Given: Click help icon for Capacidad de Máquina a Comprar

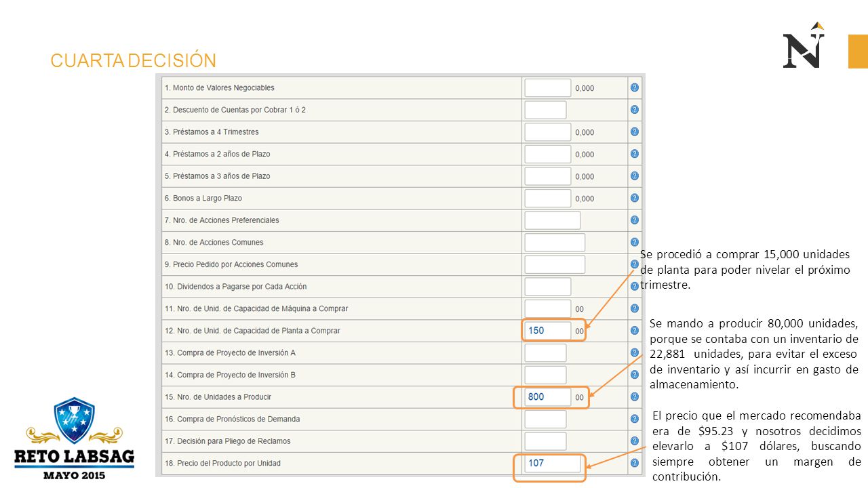Looking at the screenshot, I should click(x=635, y=308).
